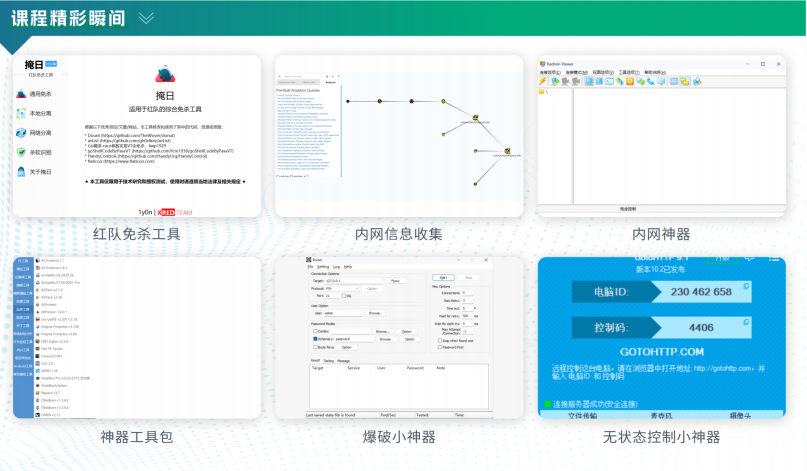Select Radmin Full Control monitor icon
This screenshot has width=807, height=471.
[x=589, y=81]
